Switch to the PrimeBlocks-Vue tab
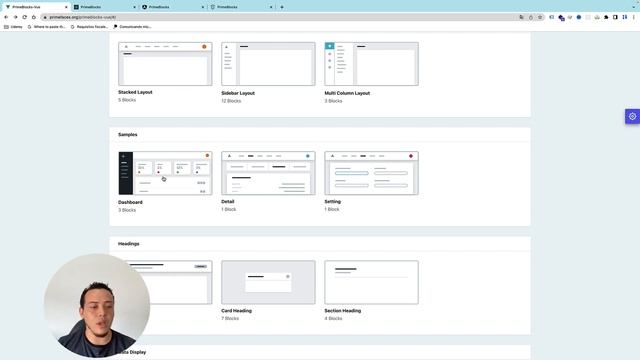This screenshot has width=640, height=360. coord(36,7)
